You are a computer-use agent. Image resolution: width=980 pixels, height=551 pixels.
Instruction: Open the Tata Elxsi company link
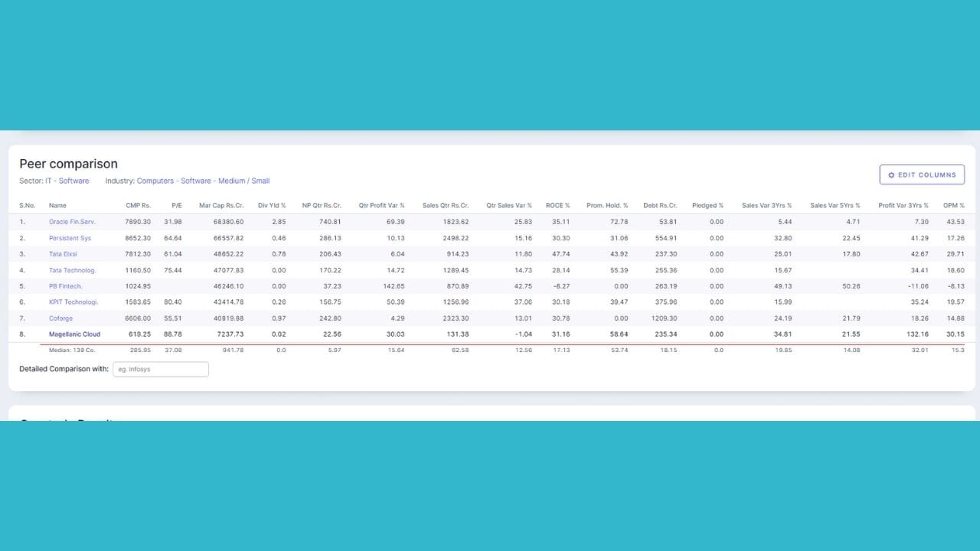[63, 254]
